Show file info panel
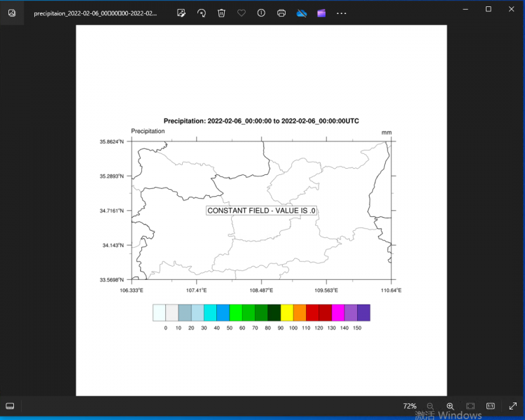 click(261, 13)
